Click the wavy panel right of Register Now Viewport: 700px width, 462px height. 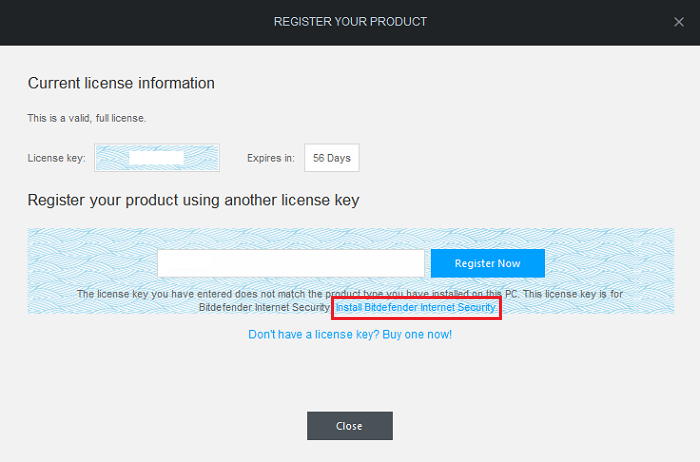pyautogui.click(x=610, y=262)
